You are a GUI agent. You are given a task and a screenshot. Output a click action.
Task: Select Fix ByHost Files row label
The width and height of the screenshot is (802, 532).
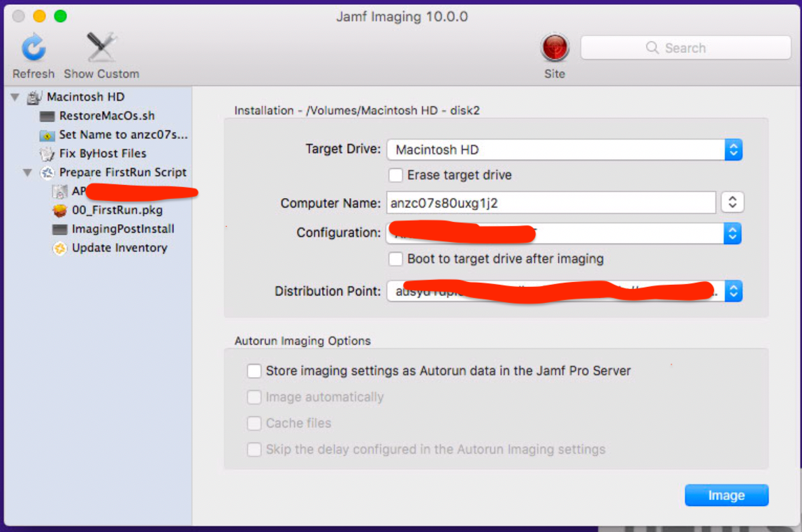[x=103, y=154]
